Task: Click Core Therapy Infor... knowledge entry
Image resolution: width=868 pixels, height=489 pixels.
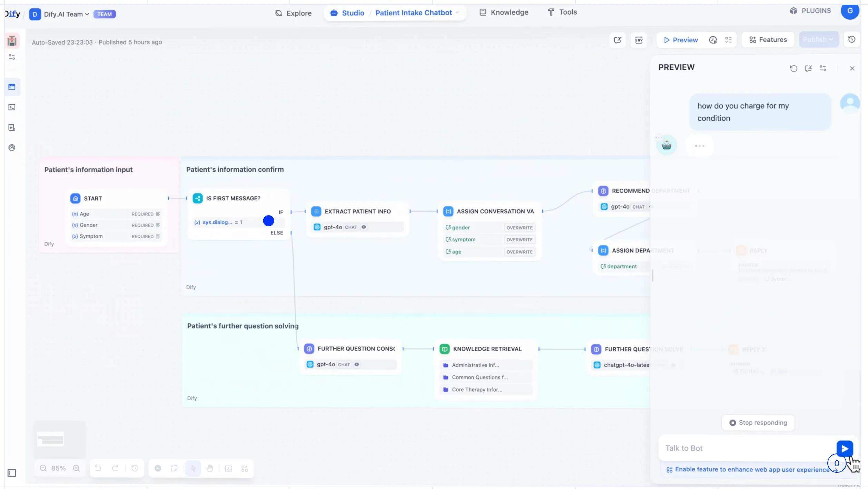Action: click(486, 390)
